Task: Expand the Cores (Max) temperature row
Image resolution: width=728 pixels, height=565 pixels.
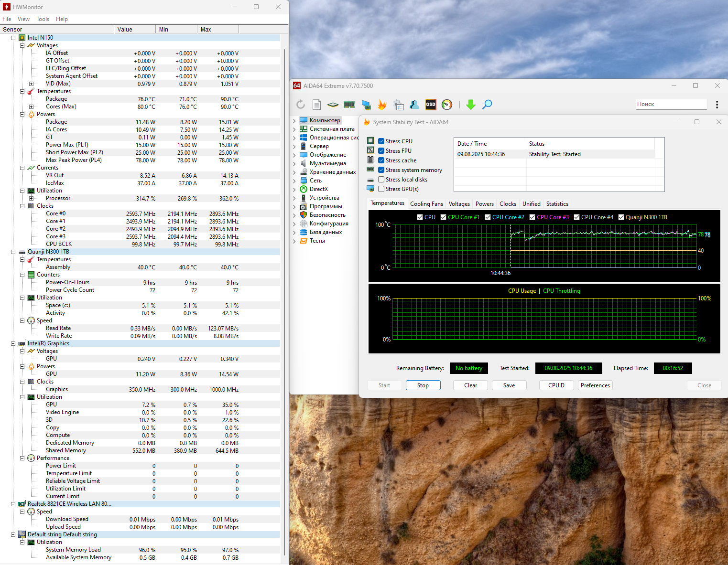Action: point(32,107)
